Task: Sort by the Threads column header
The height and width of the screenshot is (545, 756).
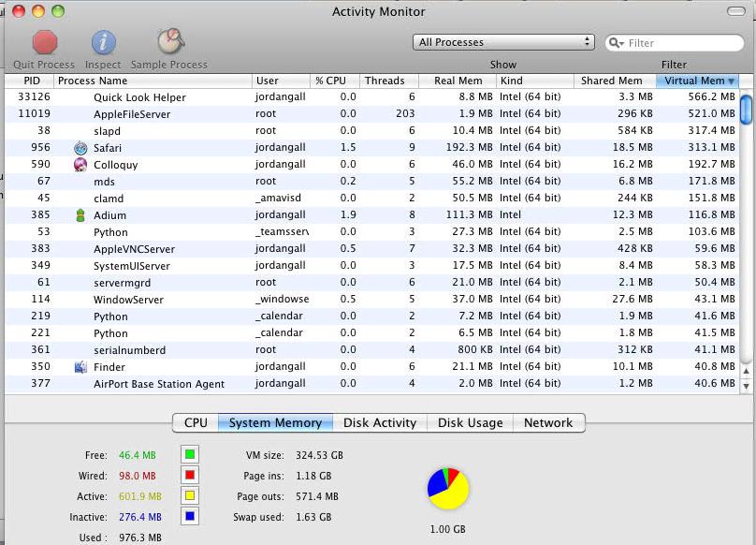Action: [389, 81]
